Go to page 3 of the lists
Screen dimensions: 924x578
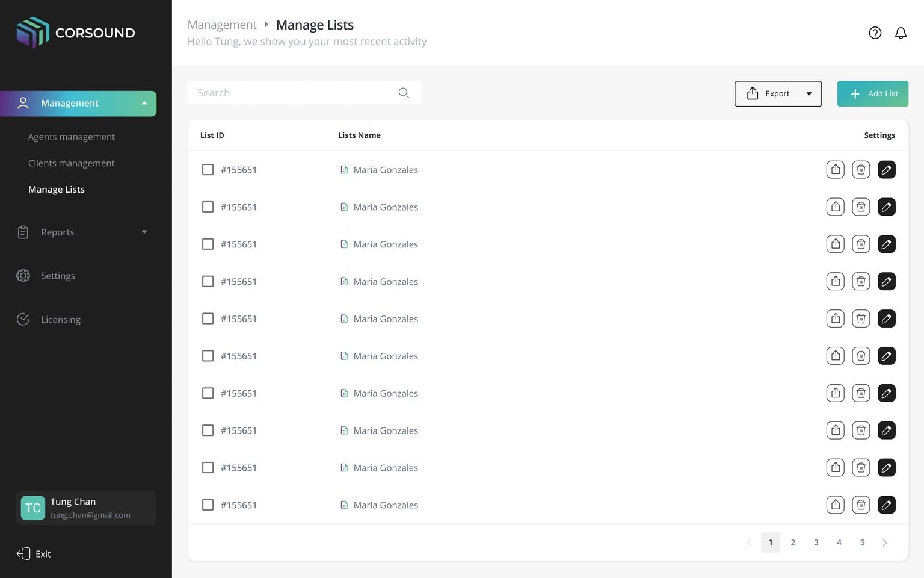coord(816,542)
